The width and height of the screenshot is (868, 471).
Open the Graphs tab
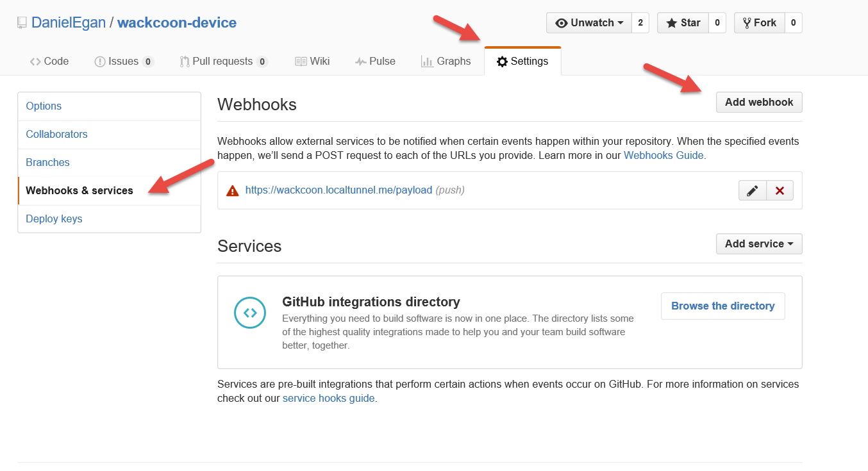446,62
